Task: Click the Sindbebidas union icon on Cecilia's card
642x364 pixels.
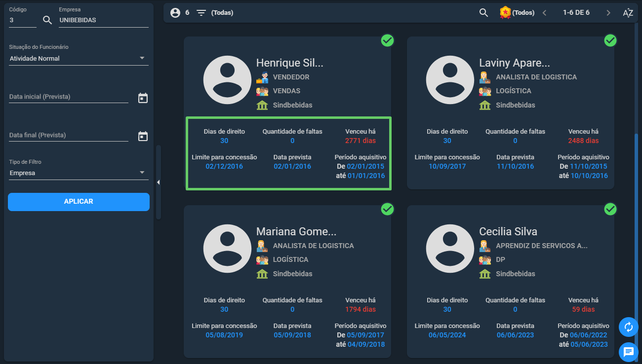Action: click(x=485, y=274)
